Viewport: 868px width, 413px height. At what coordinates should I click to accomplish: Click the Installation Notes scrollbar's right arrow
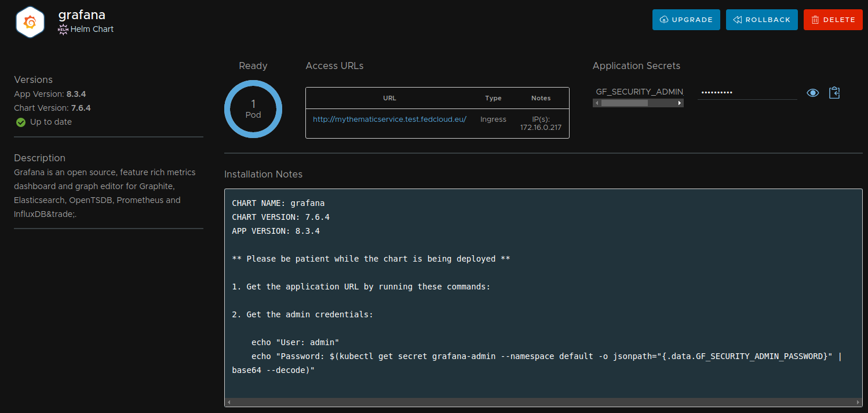coord(858,402)
